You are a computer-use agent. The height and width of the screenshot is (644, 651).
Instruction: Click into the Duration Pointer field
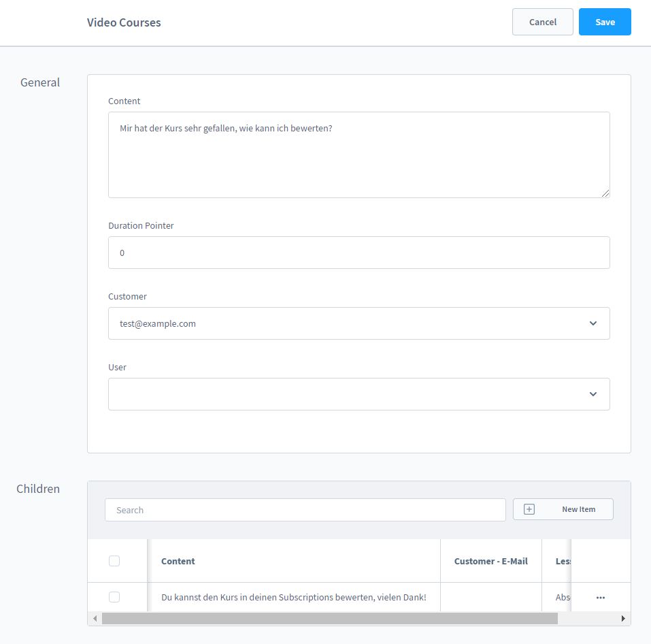click(358, 253)
